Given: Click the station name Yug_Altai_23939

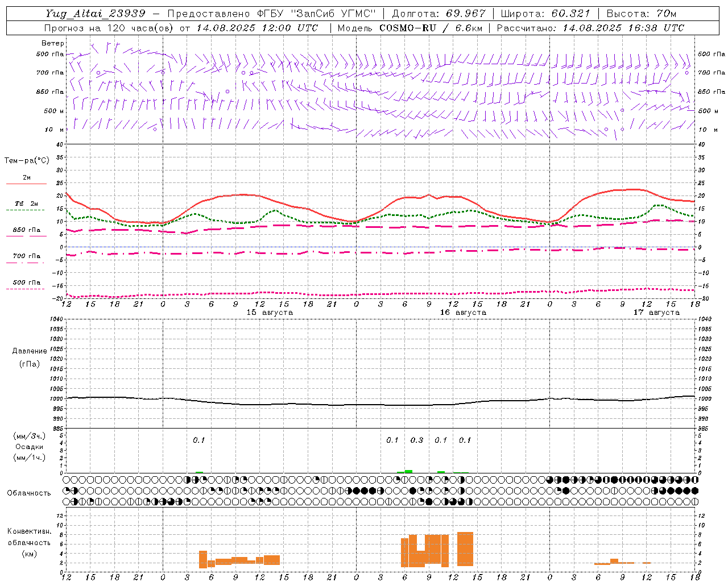Looking at the screenshot, I should (95, 14).
